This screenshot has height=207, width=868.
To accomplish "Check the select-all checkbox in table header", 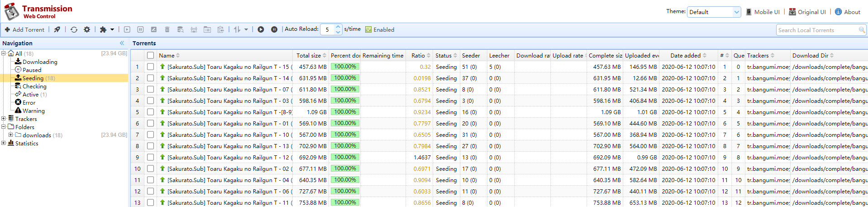I will pyautogui.click(x=150, y=55).
